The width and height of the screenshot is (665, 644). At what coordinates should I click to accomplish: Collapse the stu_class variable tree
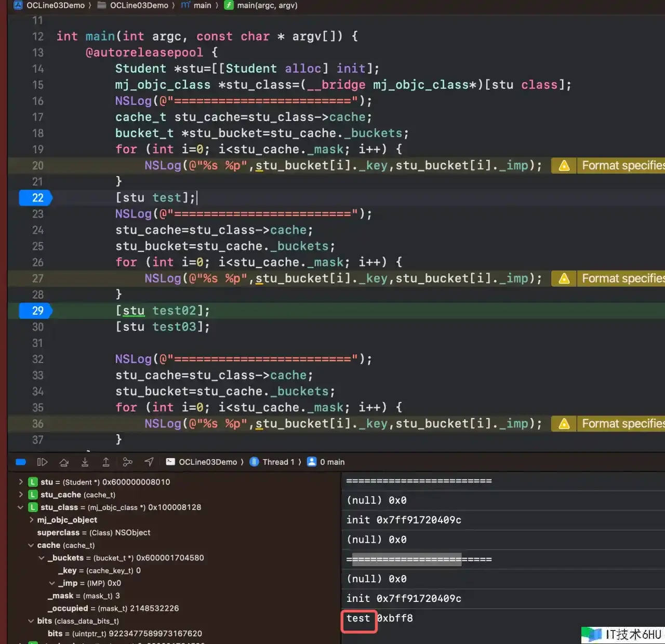[21, 507]
